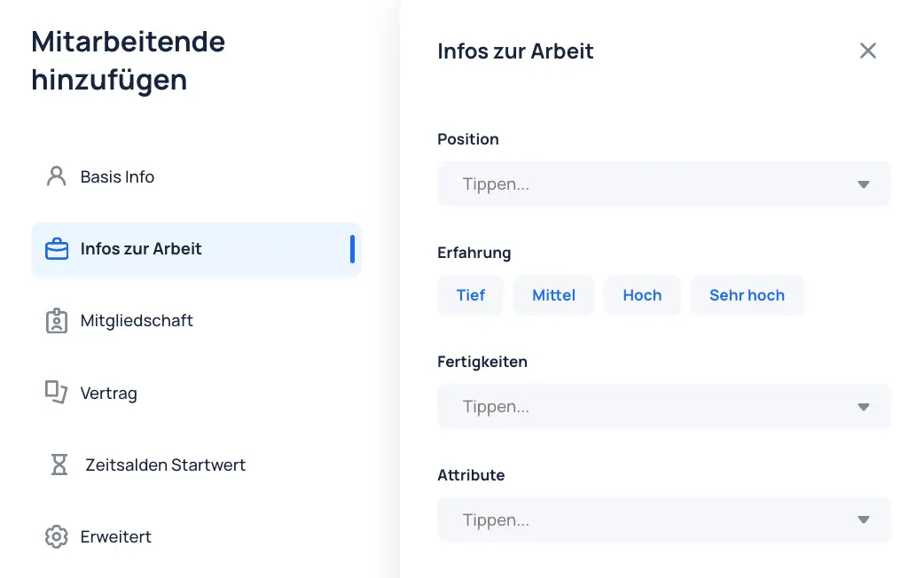Click the Mitgliedschaft badge icon
Viewport: 924px width, 578px height.
pyautogui.click(x=57, y=321)
